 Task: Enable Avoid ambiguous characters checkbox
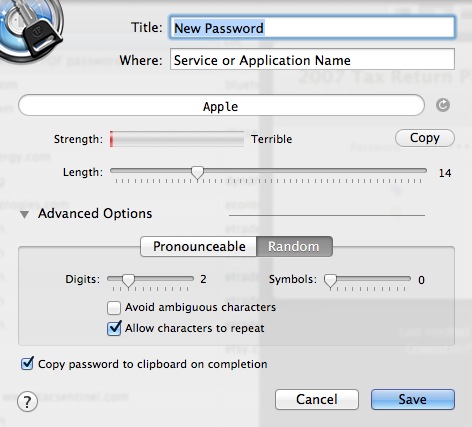(x=114, y=308)
